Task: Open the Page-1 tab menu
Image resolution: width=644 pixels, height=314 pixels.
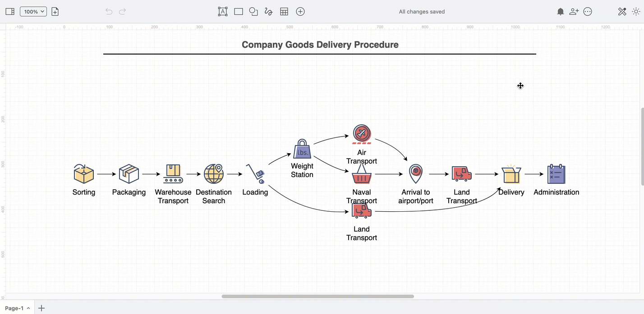Action: coord(18,308)
